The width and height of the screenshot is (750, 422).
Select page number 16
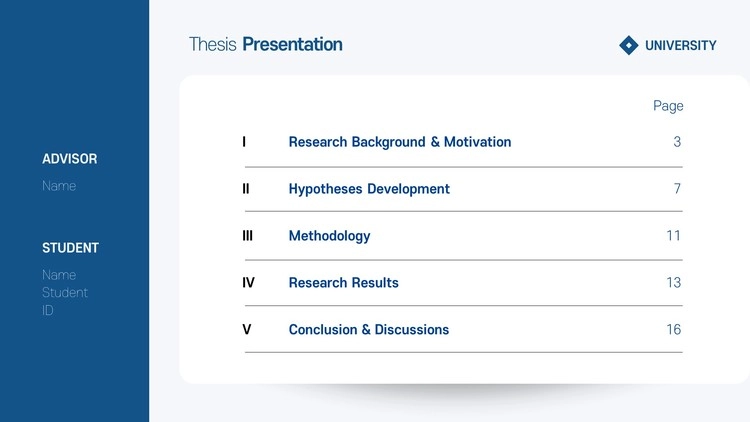pos(673,330)
